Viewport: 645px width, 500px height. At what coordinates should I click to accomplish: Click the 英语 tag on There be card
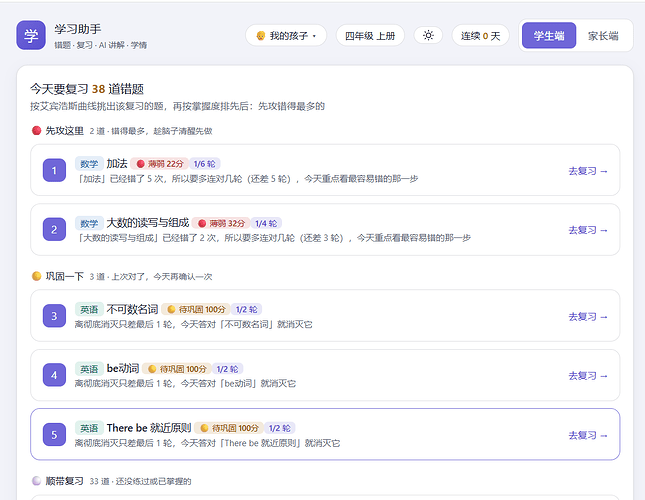point(89,428)
